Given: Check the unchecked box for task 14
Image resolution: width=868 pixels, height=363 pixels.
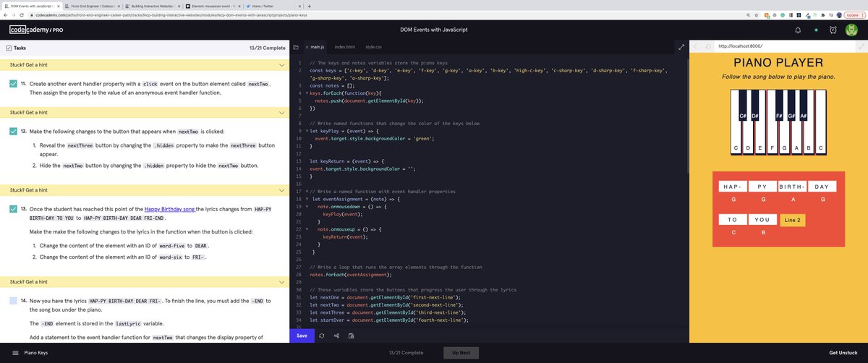Looking at the screenshot, I should 14,300.
